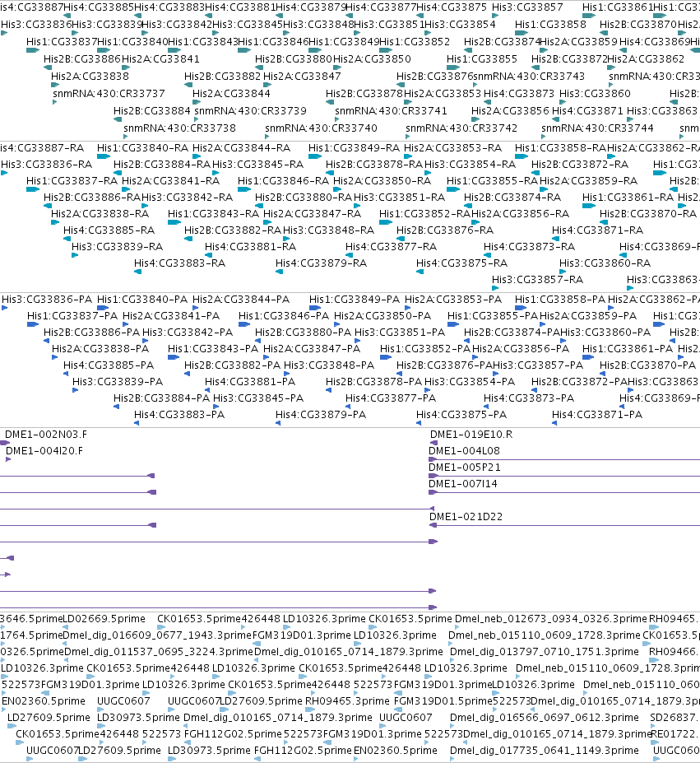The width and height of the screenshot is (700, 763).
Task: Click EST Dmel_dig_016609_0677_1943.3prime
Action: tap(157, 635)
